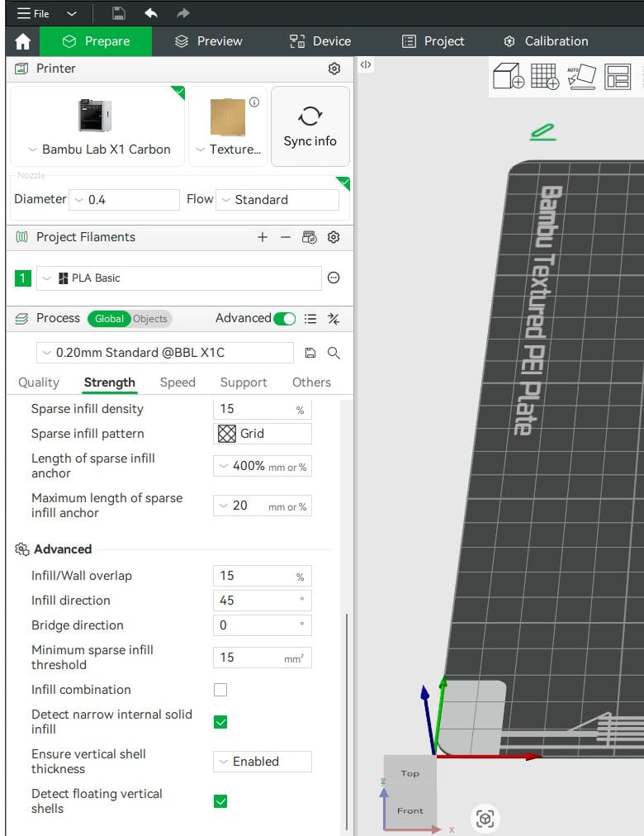
Task: Click the Auto orient icon
Action: pyautogui.click(x=581, y=76)
